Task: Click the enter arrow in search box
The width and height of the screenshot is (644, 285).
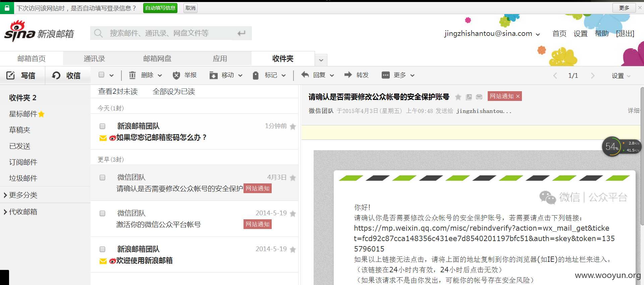Action: coord(241,33)
